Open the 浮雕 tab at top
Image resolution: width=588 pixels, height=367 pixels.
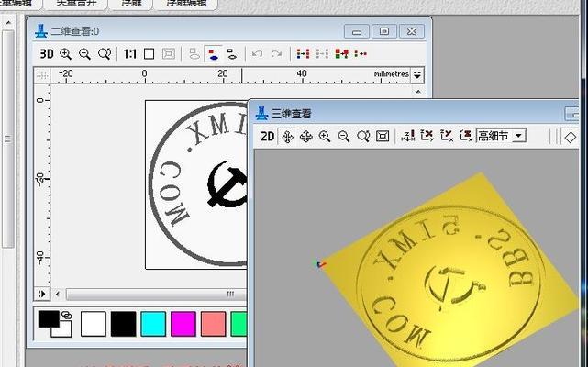click(131, 4)
